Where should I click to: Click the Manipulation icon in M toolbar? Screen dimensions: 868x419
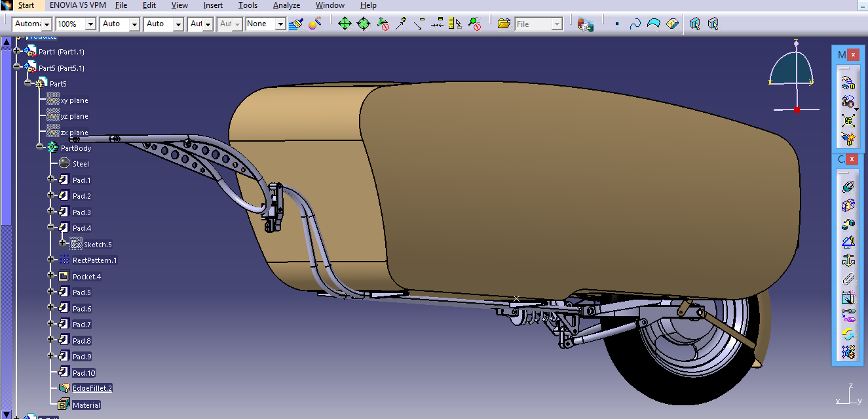pos(848,83)
